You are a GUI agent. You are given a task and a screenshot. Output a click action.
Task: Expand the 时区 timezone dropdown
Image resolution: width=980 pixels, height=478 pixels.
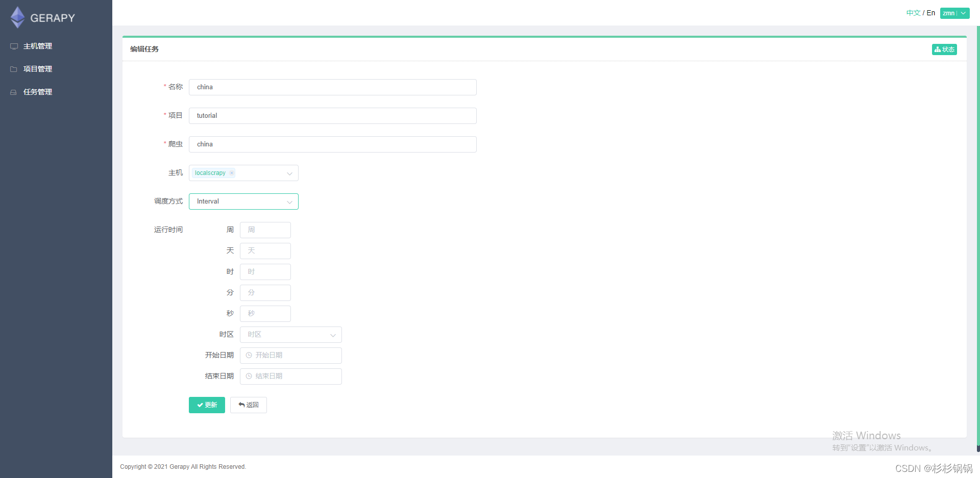click(291, 335)
